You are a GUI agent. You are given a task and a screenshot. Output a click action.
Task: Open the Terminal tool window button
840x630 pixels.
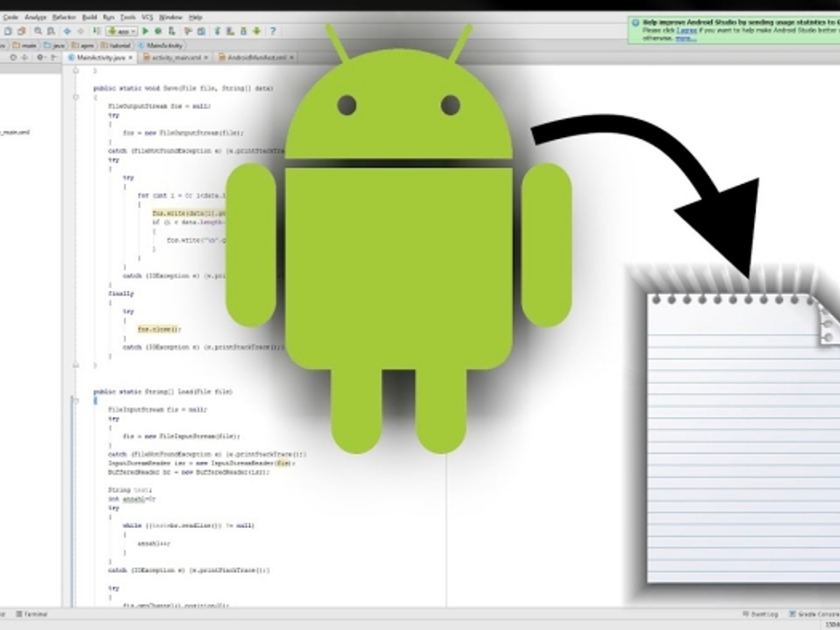click(x=31, y=614)
